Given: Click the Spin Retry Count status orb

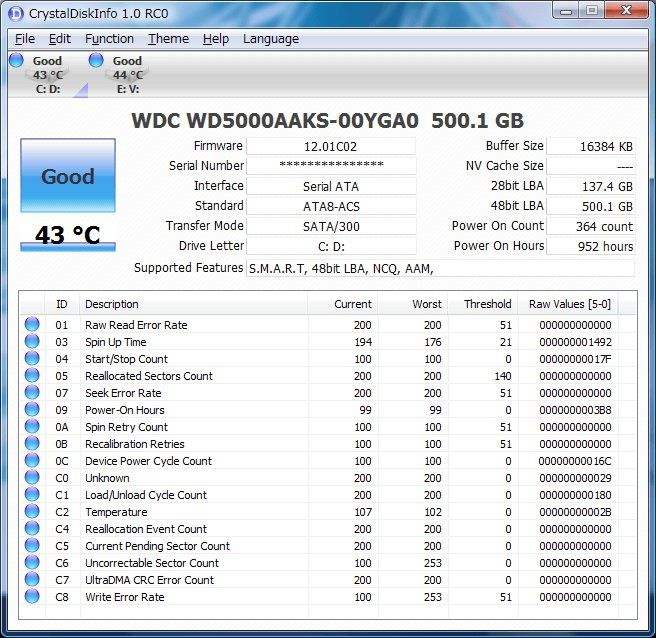Looking at the screenshot, I should 32,426.
